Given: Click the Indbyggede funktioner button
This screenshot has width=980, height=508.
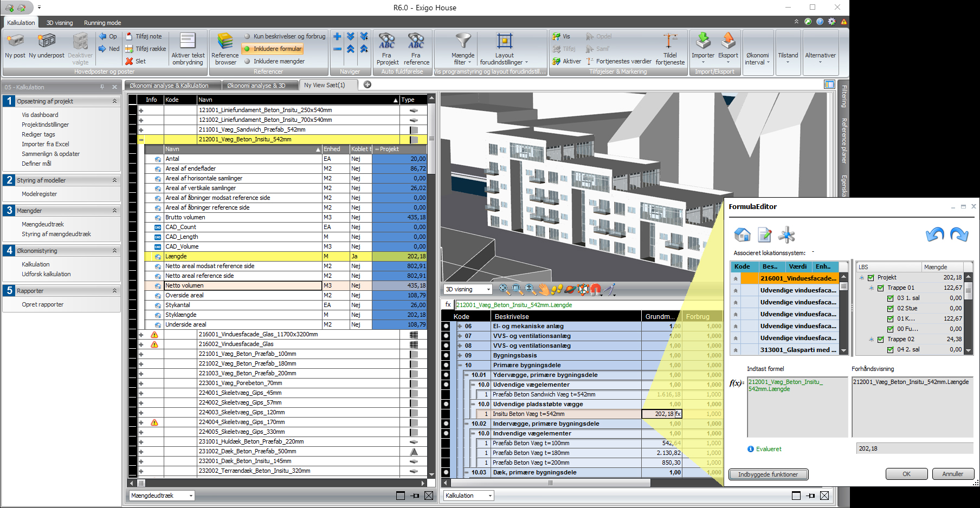Looking at the screenshot, I should pyautogui.click(x=768, y=474).
